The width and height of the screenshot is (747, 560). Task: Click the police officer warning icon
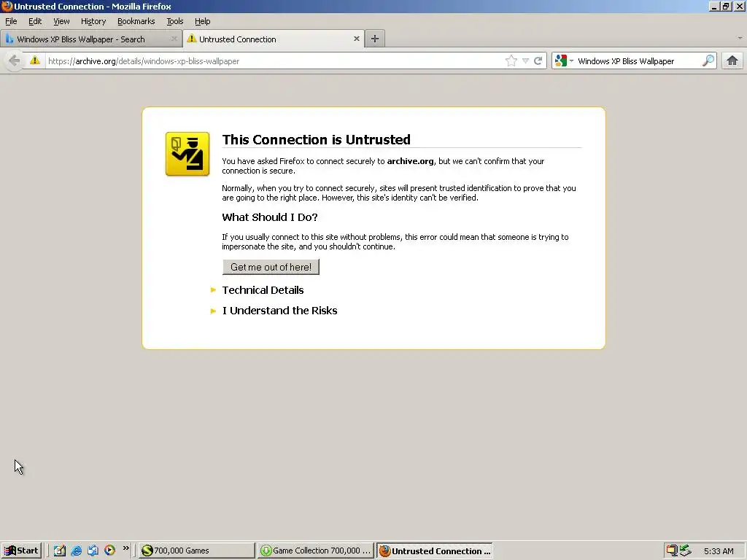[187, 154]
